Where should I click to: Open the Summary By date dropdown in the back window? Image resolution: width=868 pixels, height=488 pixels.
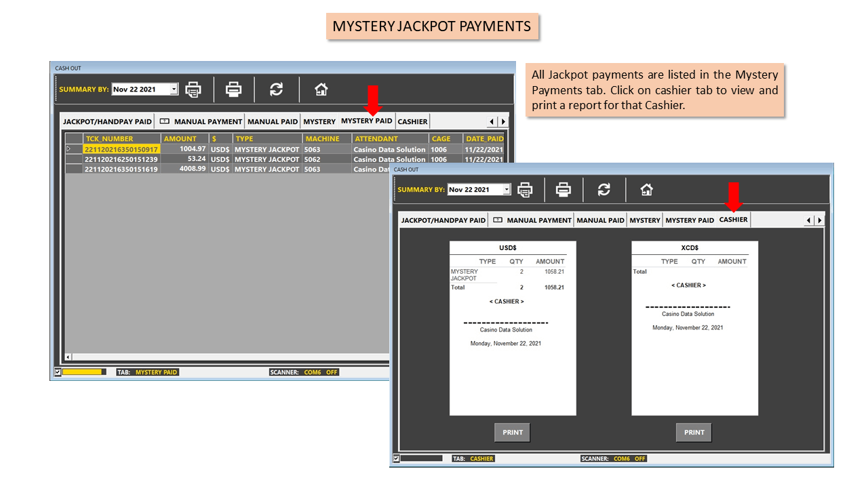pyautogui.click(x=174, y=89)
